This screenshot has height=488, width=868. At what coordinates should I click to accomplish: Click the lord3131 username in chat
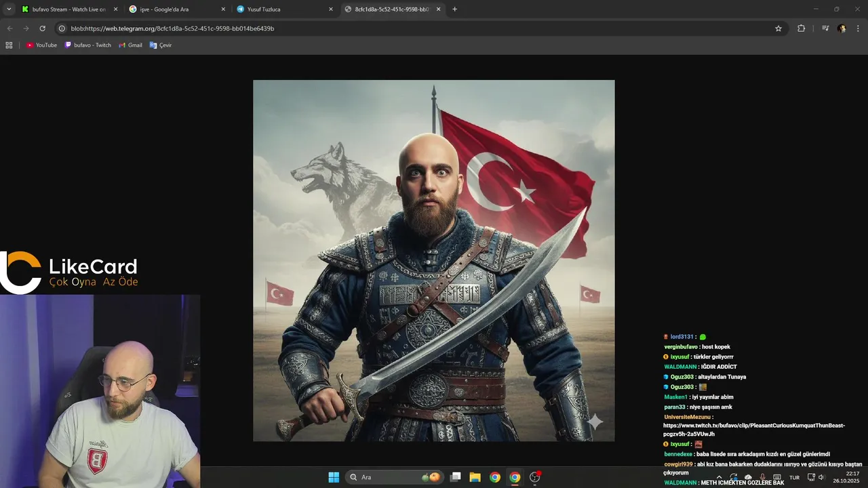click(x=682, y=337)
